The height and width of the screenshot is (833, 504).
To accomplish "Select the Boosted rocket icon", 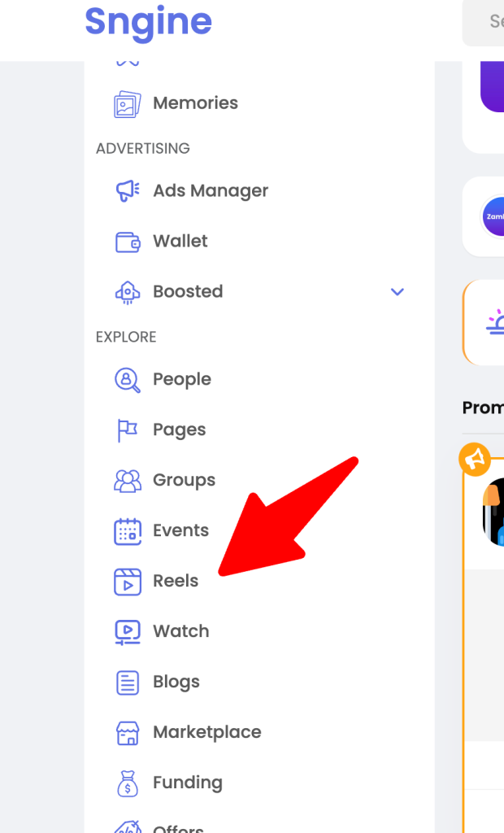I will (128, 292).
